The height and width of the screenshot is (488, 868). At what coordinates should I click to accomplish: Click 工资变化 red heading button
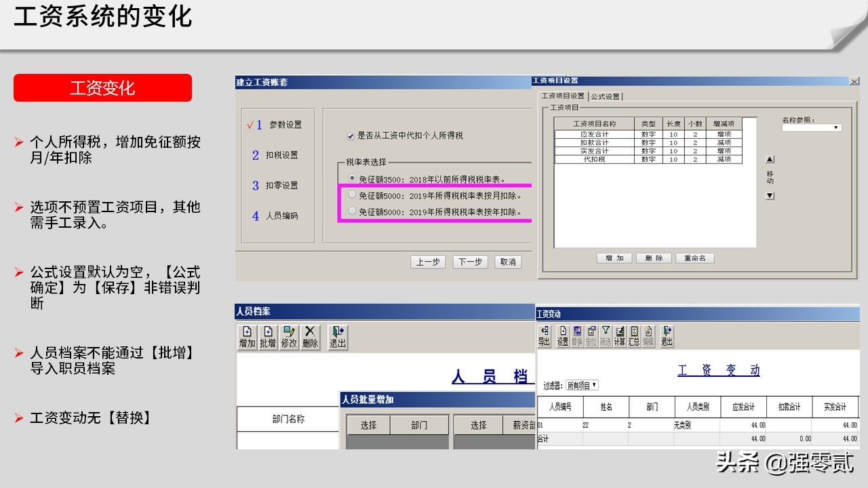(x=102, y=88)
